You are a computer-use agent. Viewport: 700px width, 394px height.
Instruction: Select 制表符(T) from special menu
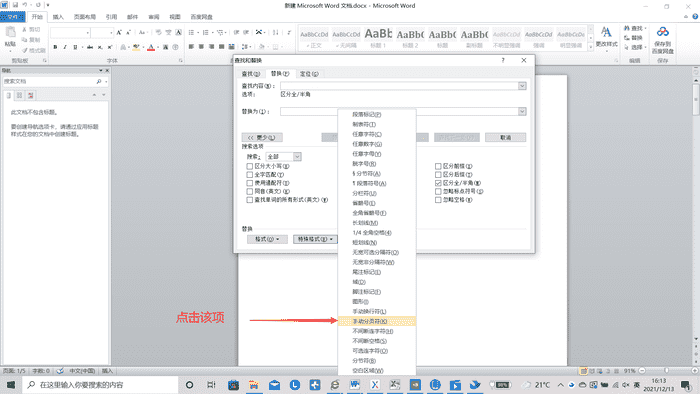(377, 124)
